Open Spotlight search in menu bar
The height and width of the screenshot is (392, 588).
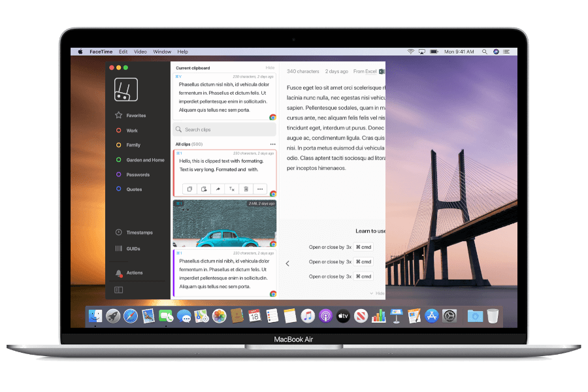[485, 52]
